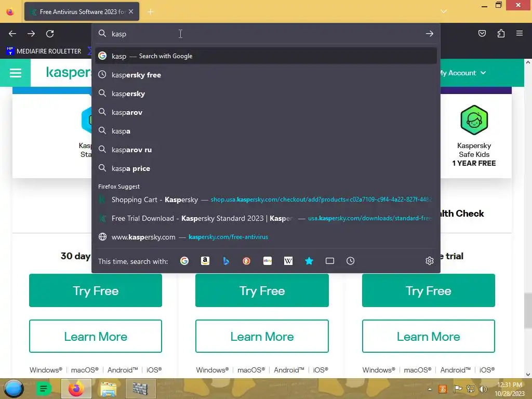Viewport: 532px width, 399px height.
Task: Choose the 'kasparov ru' search suggestion
Action: point(266,150)
